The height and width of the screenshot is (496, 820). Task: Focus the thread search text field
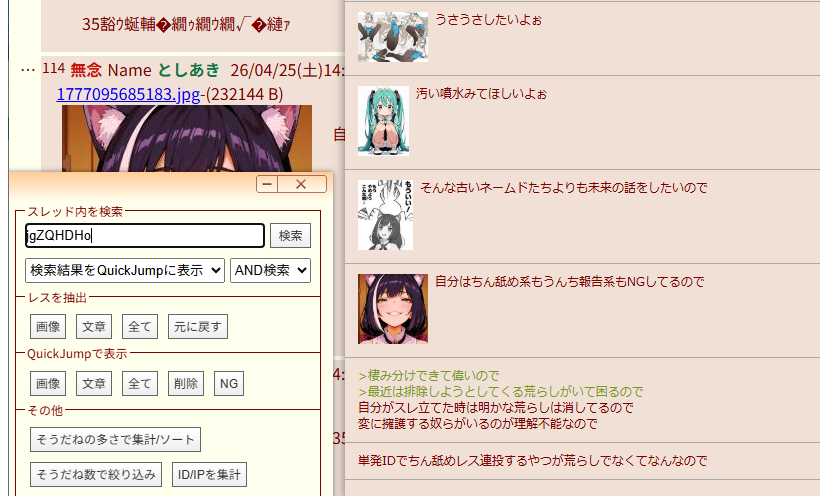(145, 235)
